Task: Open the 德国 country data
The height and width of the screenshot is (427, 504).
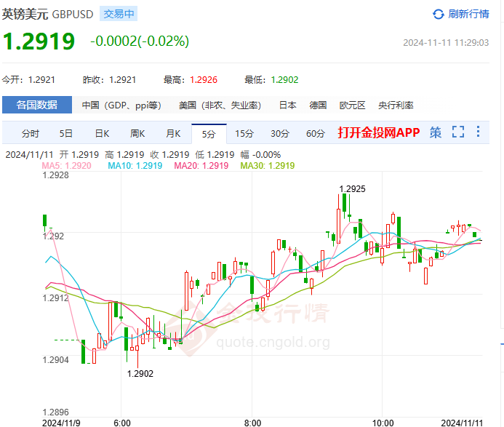Action: tap(318, 105)
